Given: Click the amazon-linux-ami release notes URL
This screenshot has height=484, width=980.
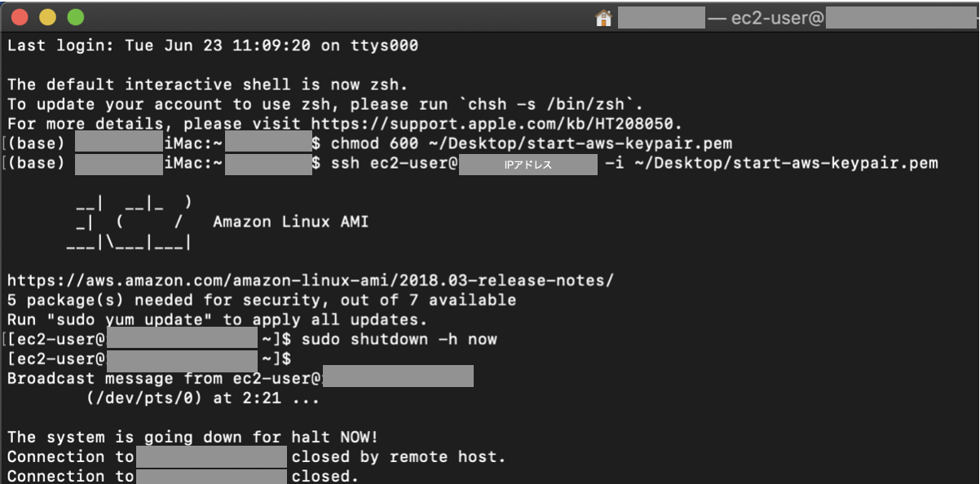Looking at the screenshot, I should [x=311, y=280].
